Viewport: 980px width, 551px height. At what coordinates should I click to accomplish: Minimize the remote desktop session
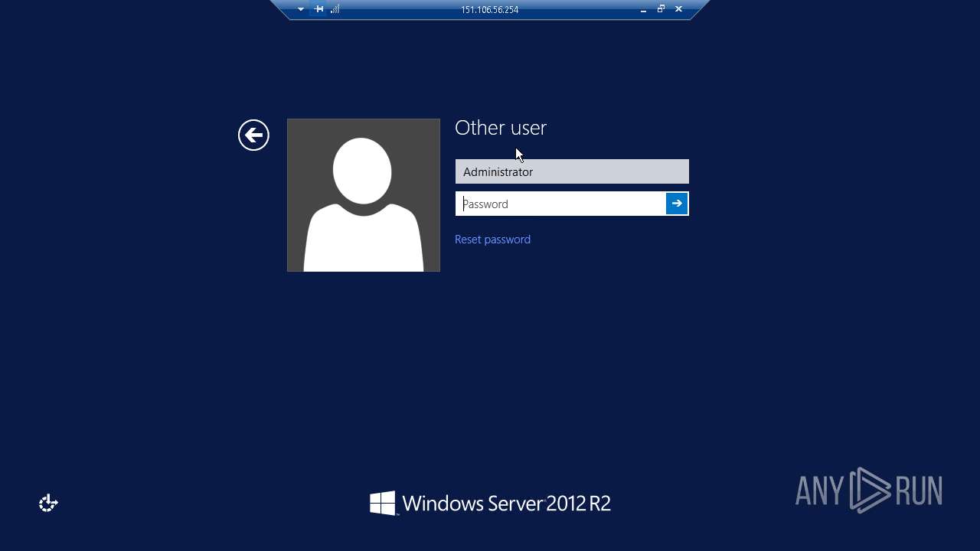coord(643,10)
